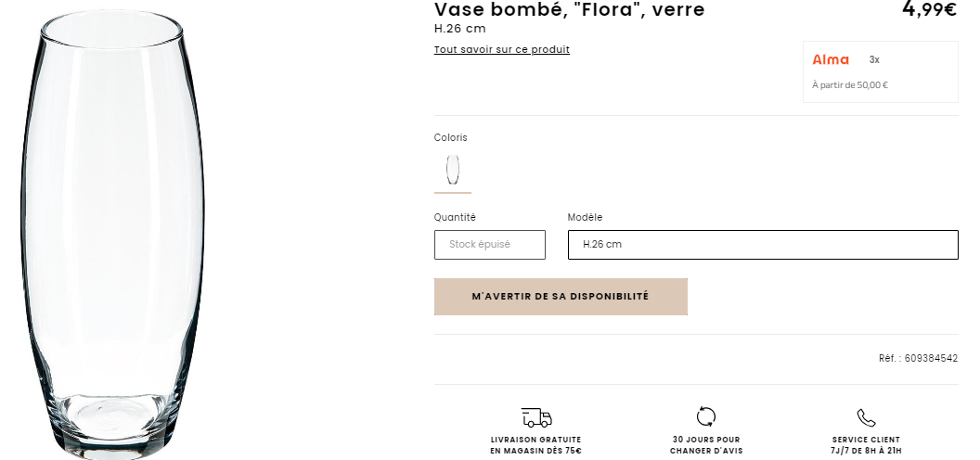Click the 30 jours pour changer d'avis text

[706, 445]
